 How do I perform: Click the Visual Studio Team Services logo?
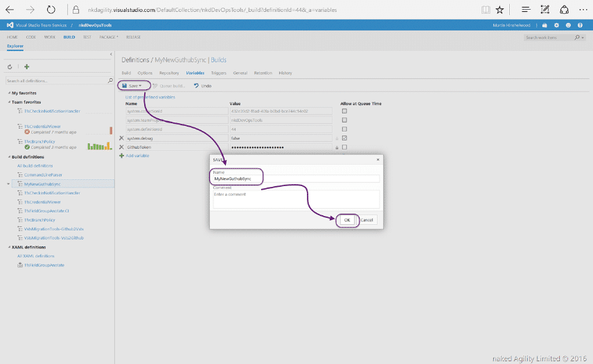click(10, 25)
